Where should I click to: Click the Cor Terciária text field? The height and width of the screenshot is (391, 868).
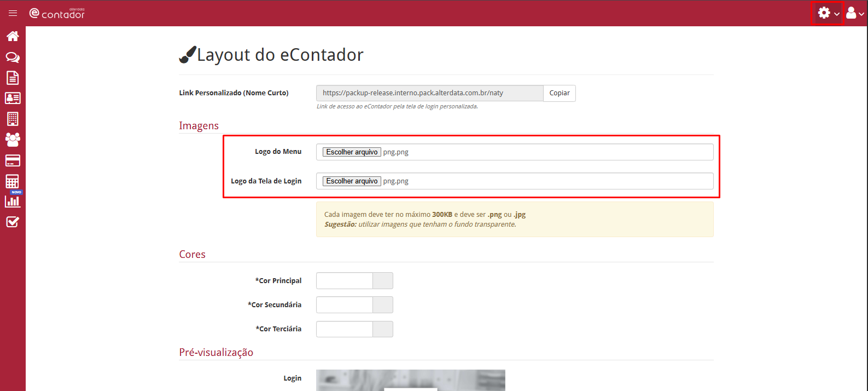point(345,329)
